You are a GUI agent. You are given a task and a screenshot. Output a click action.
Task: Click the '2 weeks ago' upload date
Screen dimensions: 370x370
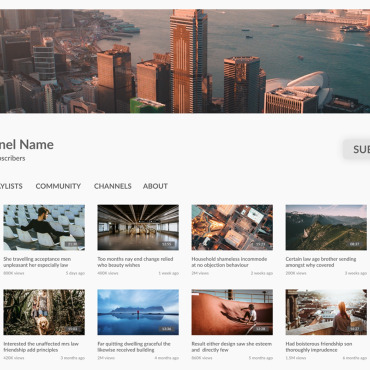(x=262, y=273)
